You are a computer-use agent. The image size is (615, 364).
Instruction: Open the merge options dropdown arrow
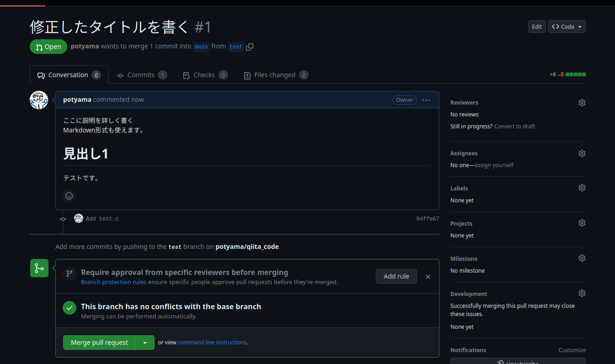pyautogui.click(x=145, y=342)
